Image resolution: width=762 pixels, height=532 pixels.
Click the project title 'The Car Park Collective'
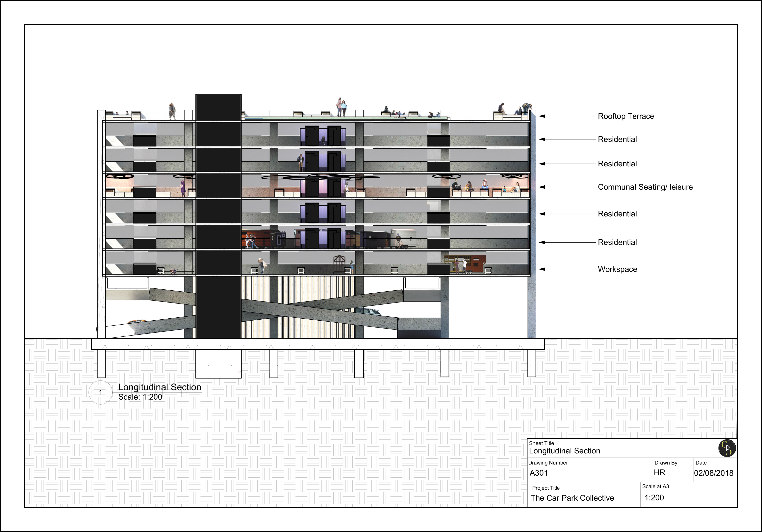(572, 498)
